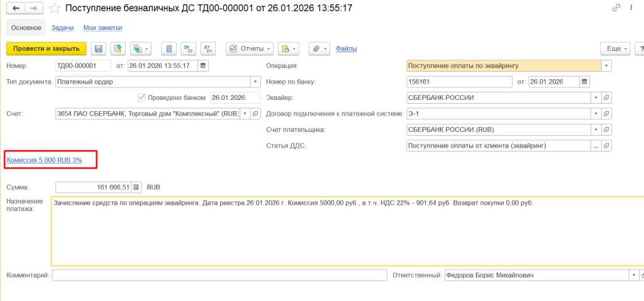The width and height of the screenshot is (644, 301).
Task: Expand the Тип документа dropdown
Action: (255, 81)
